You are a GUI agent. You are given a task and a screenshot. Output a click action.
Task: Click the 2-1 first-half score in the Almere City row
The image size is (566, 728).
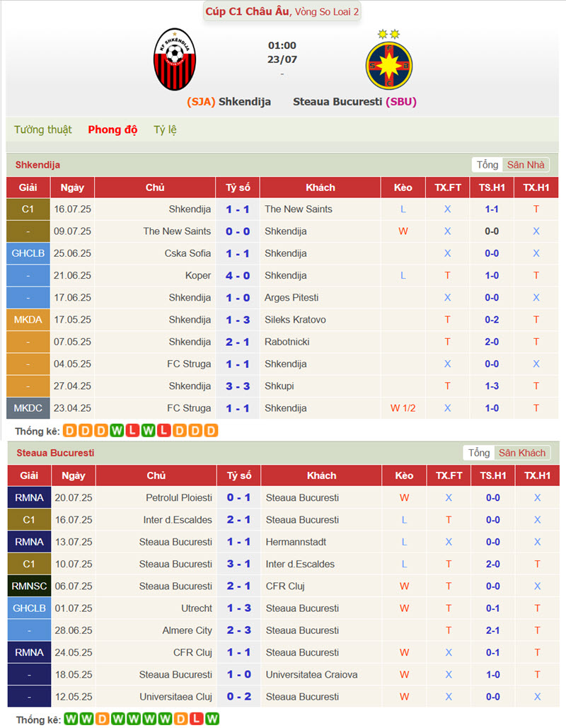[493, 630]
